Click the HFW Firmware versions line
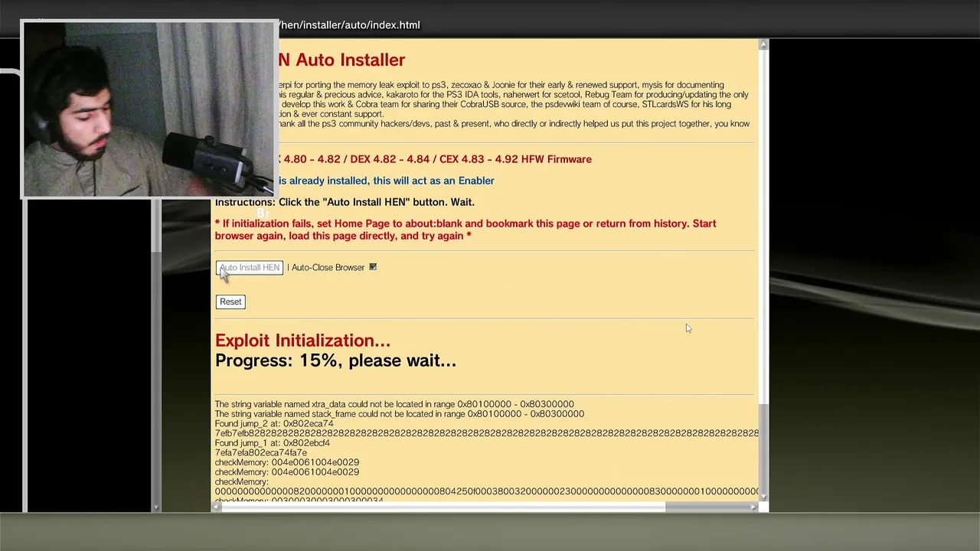Image resolution: width=980 pixels, height=551 pixels. [x=435, y=159]
